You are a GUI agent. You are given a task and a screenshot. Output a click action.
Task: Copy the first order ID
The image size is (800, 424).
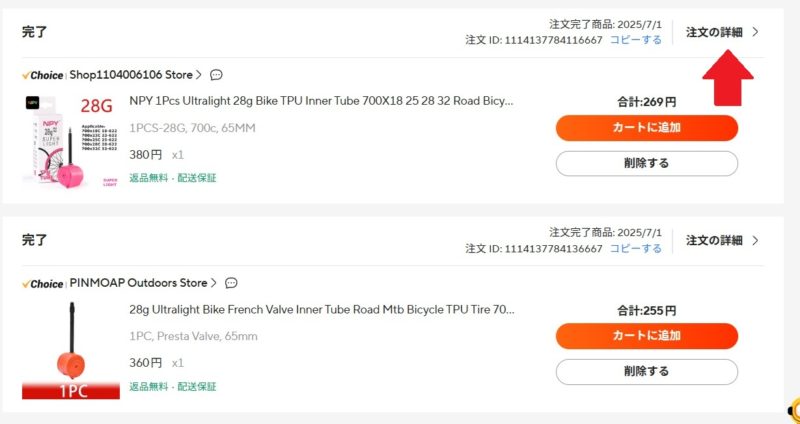click(x=636, y=40)
